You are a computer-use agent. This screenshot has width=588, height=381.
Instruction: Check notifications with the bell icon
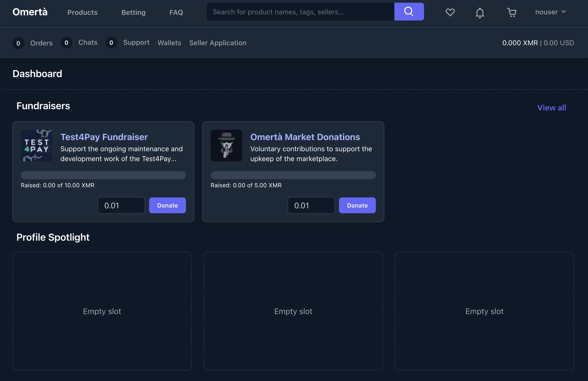[x=479, y=13]
